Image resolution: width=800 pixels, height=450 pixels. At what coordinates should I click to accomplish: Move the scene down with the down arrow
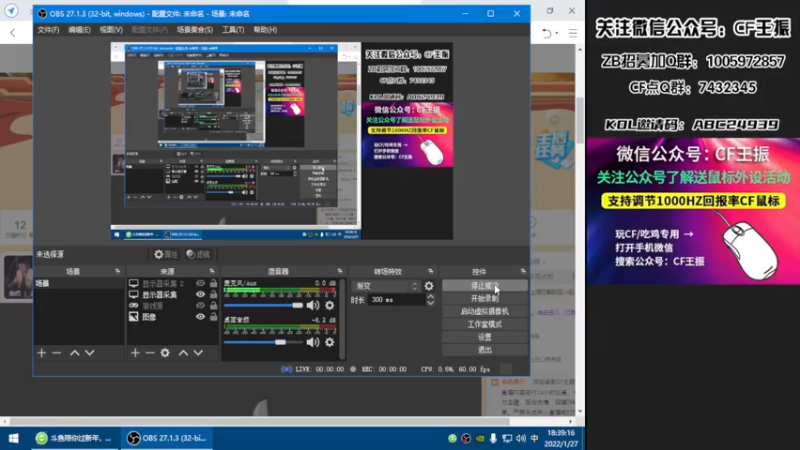[90, 353]
